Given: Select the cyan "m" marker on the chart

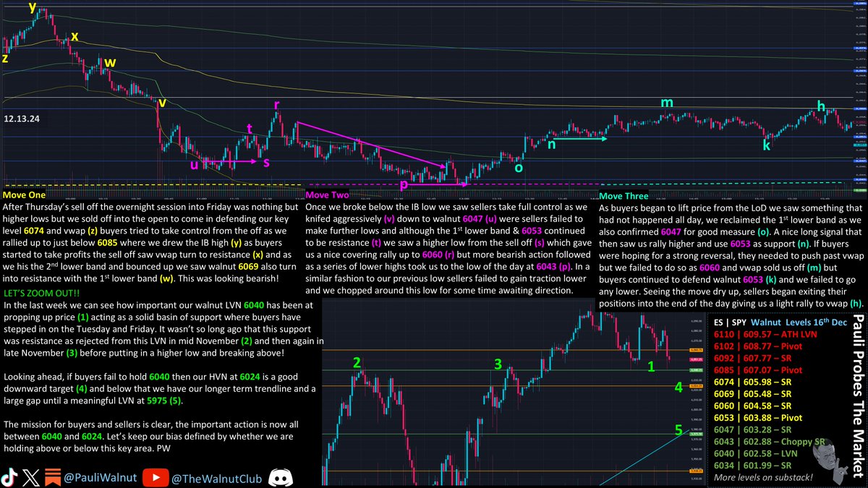Looking at the screenshot, I should [666, 102].
